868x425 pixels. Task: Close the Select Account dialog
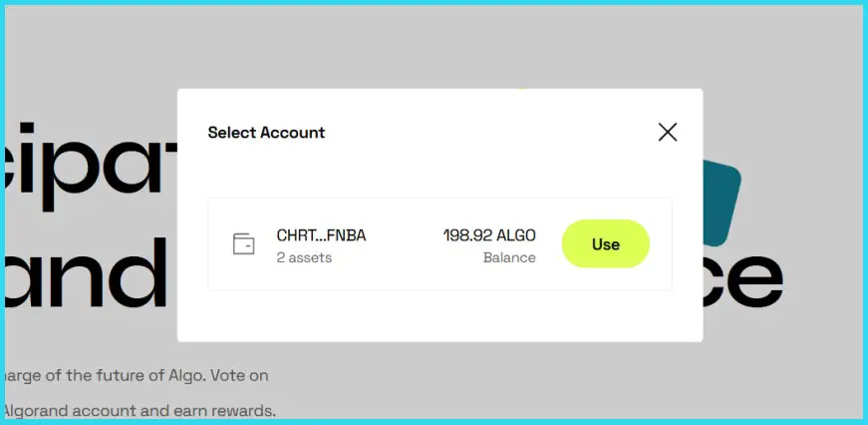pyautogui.click(x=668, y=132)
